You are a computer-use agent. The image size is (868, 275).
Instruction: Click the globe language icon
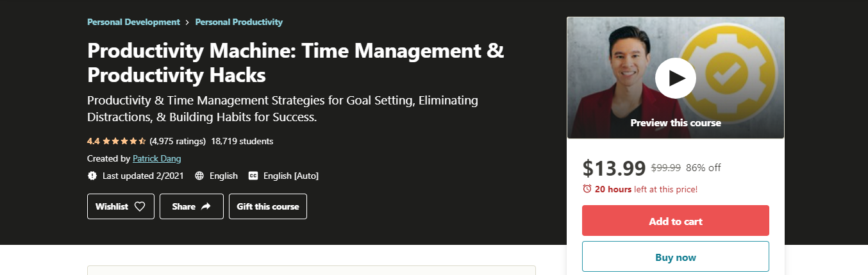[x=199, y=176]
